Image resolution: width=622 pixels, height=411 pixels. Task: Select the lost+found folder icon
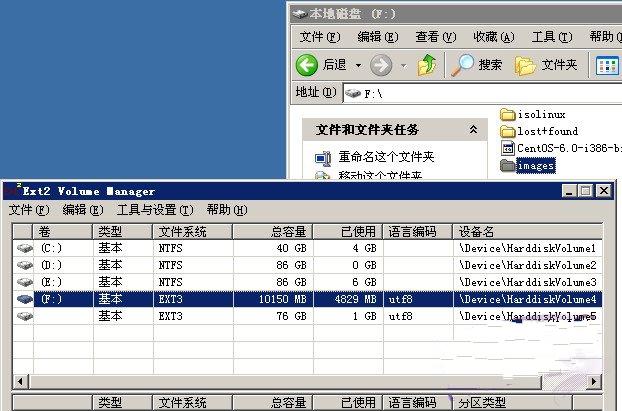point(507,131)
